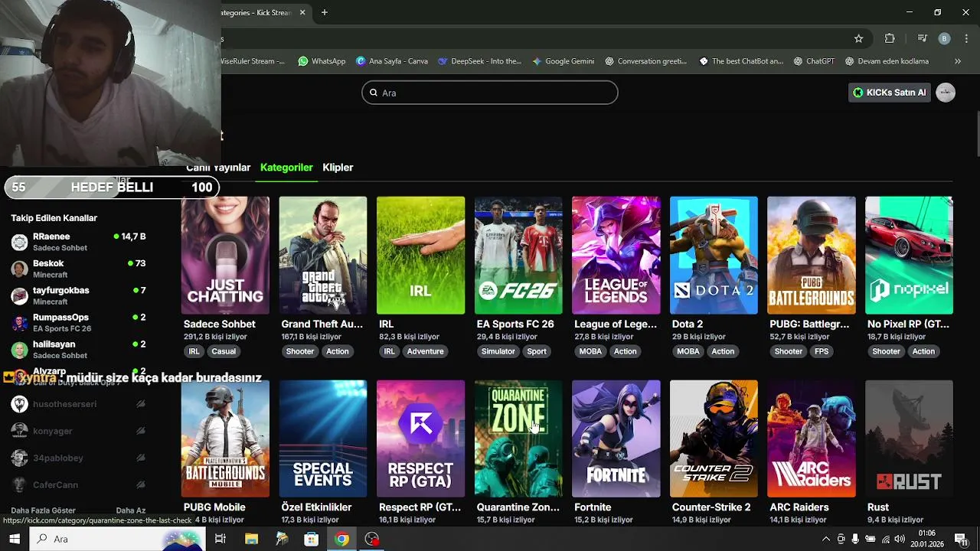Open the Rust category cover
Image resolution: width=980 pixels, height=551 pixels.
909,439
